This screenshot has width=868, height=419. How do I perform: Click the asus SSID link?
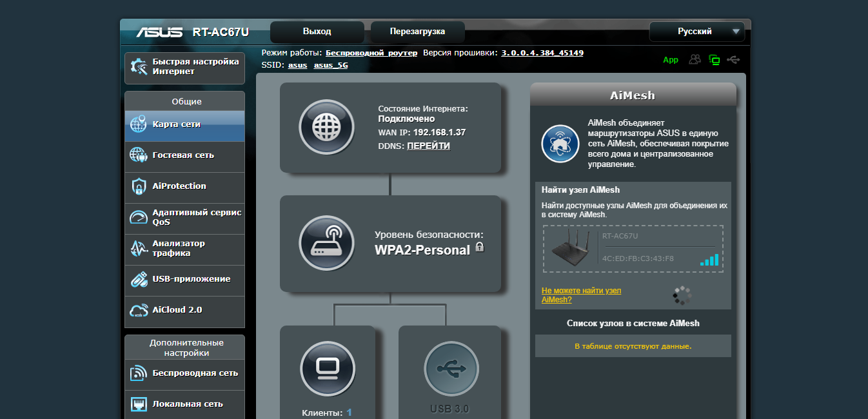297,65
